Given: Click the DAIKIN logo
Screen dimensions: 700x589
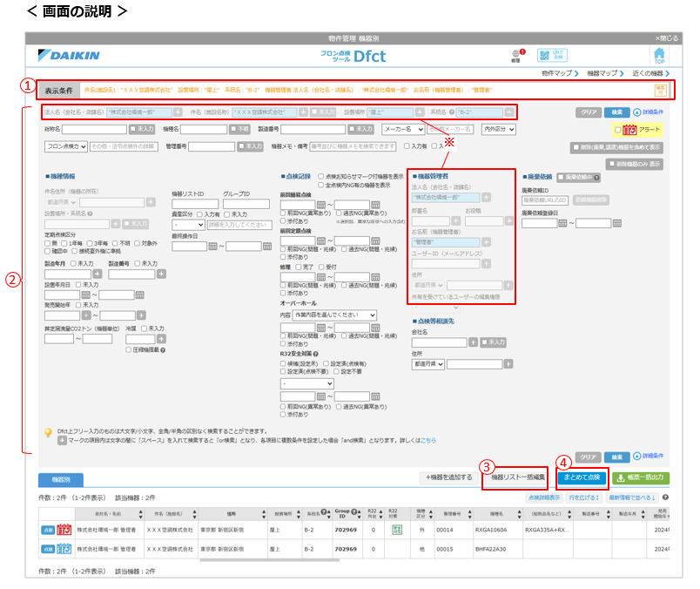Looking at the screenshot, I should click(x=71, y=56).
